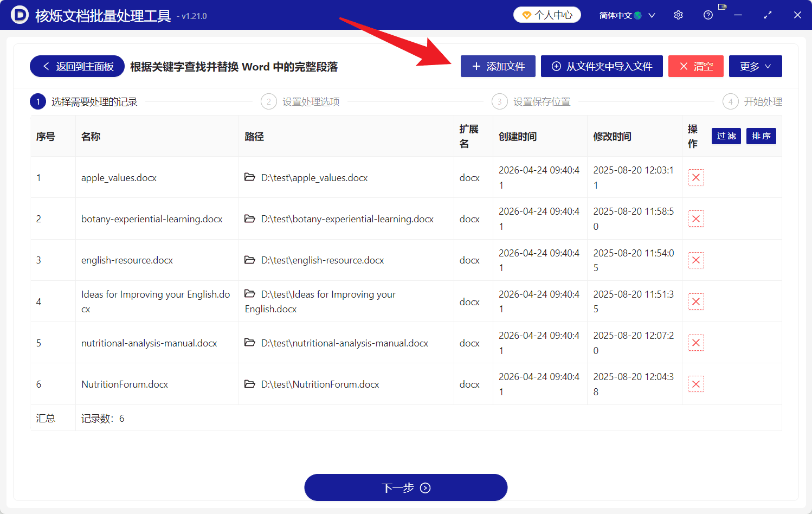The image size is (812, 514).
Task: Expand the 更多 dropdown menu
Action: [x=755, y=66]
